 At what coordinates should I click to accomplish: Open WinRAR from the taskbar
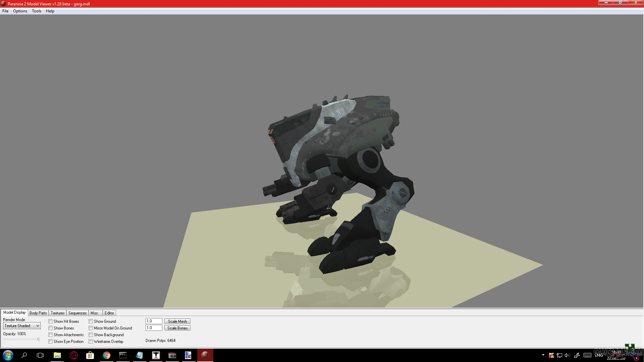pos(172,355)
